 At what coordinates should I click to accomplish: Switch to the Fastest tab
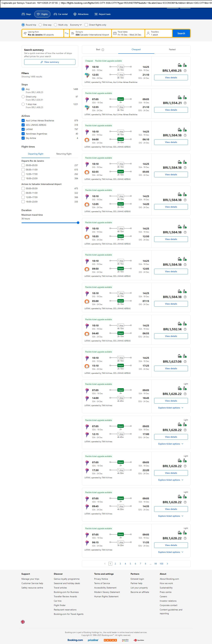pos(172,49)
